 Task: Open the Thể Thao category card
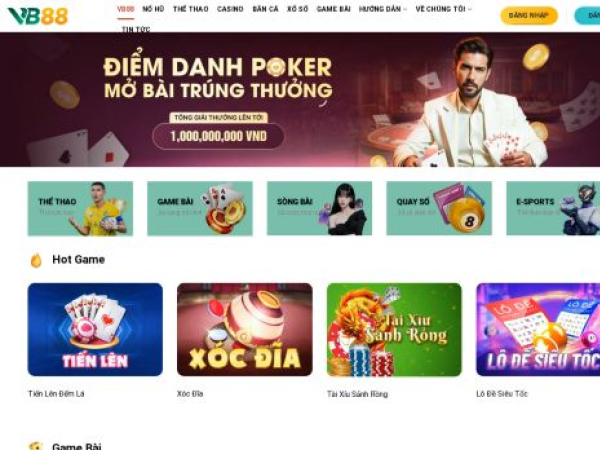(x=80, y=208)
